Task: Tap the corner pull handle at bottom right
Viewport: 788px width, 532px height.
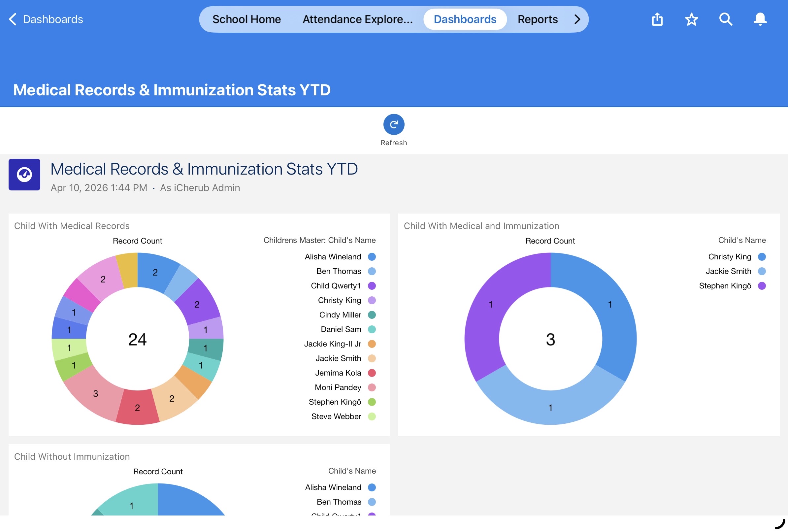Action: 780,524
